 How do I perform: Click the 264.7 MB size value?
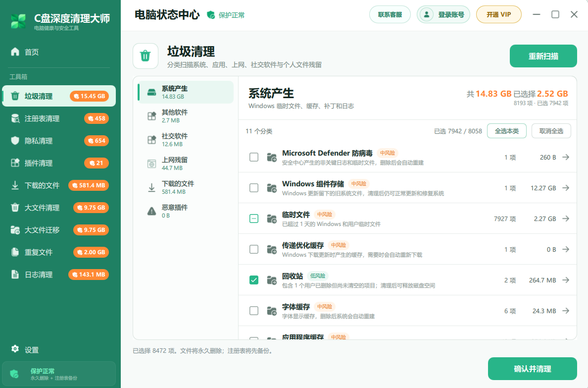coord(542,280)
